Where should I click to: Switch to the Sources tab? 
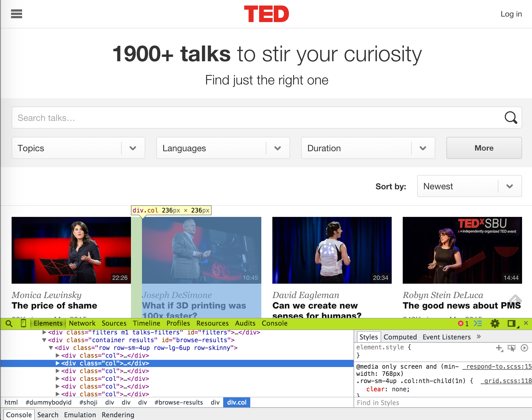click(x=114, y=323)
